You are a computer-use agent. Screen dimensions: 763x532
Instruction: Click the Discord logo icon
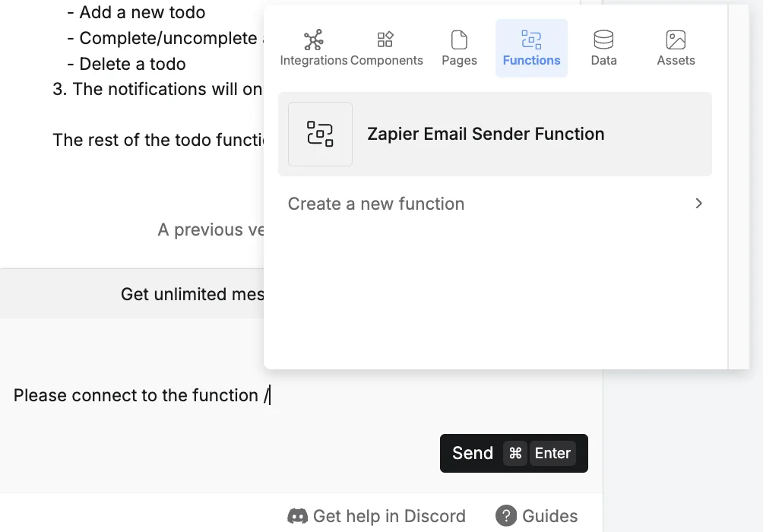(297, 516)
